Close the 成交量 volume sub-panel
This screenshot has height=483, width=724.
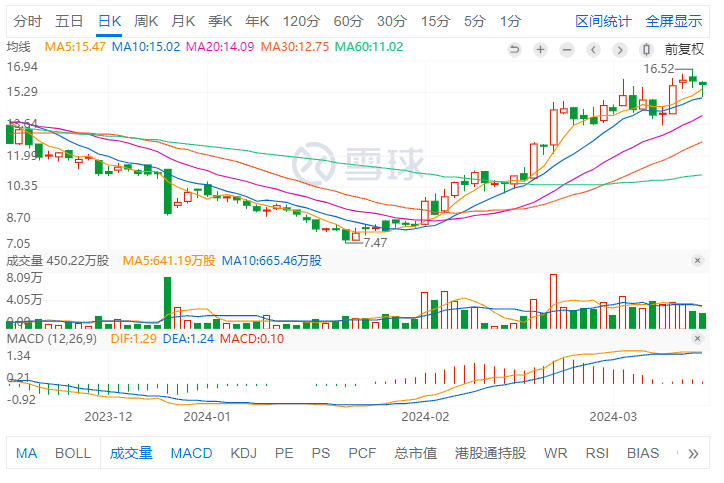tap(697, 261)
